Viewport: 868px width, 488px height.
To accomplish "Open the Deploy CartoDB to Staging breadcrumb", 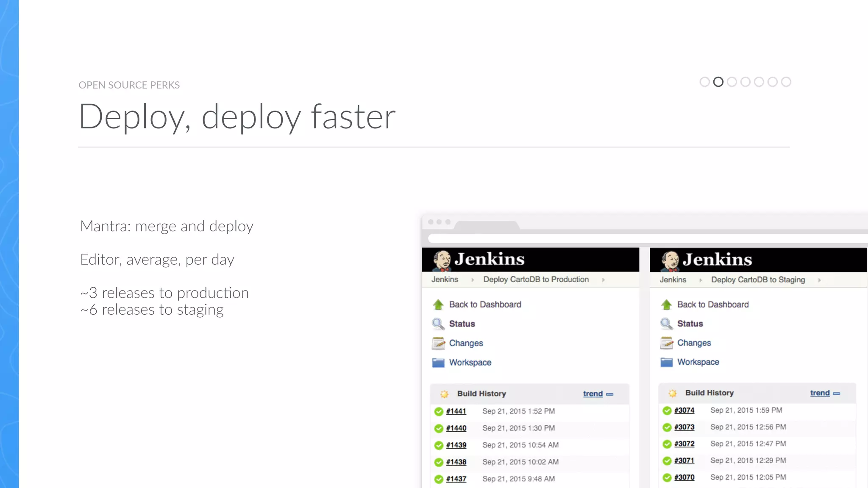I will click(758, 280).
